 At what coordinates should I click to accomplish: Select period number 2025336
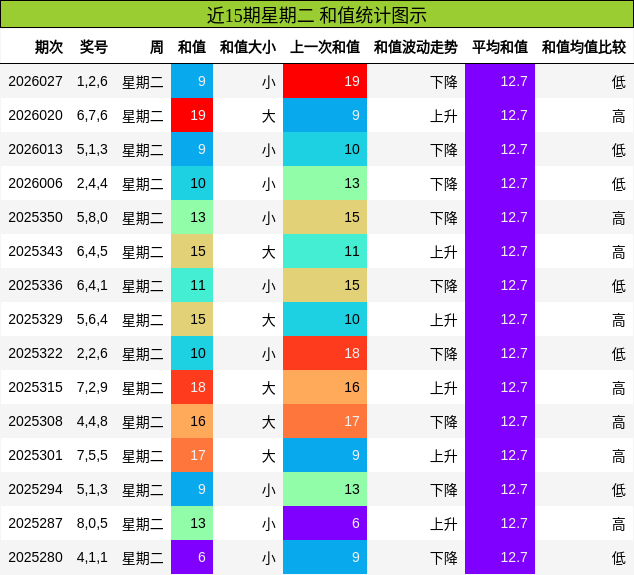pyautogui.click(x=36, y=285)
